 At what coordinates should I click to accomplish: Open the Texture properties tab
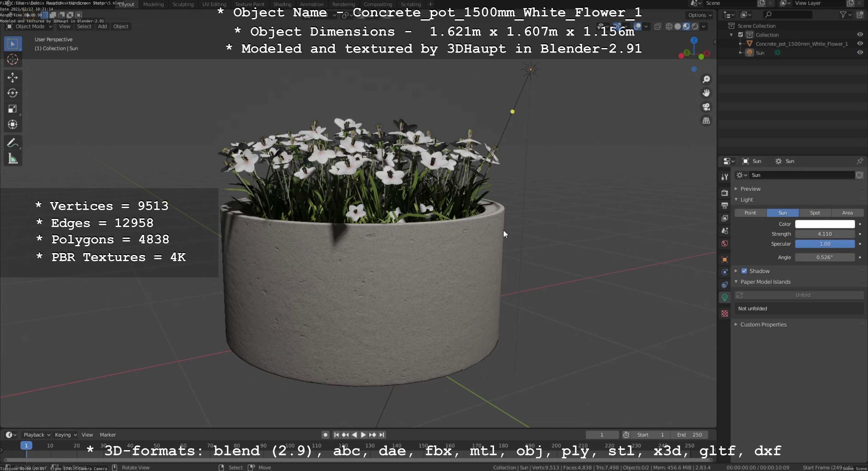click(x=725, y=314)
